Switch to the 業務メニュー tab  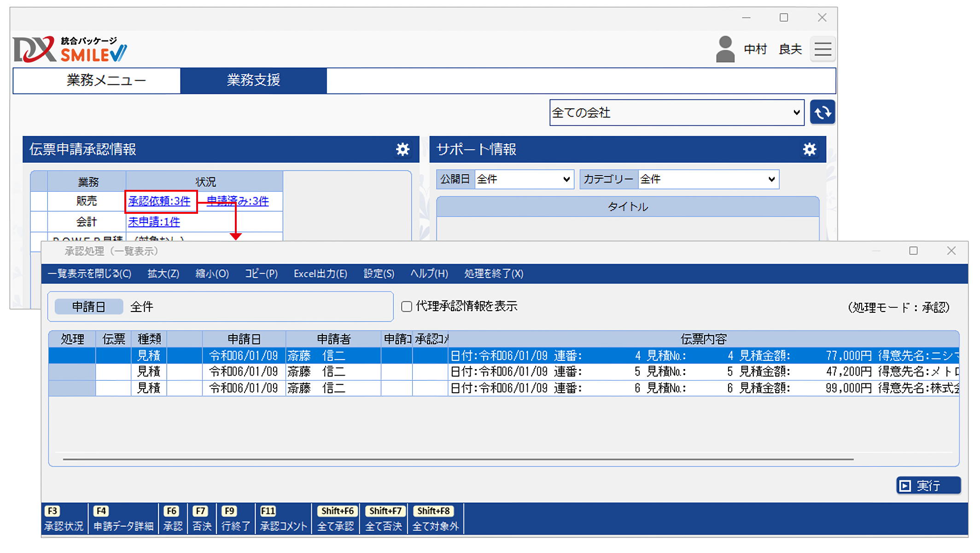point(106,81)
